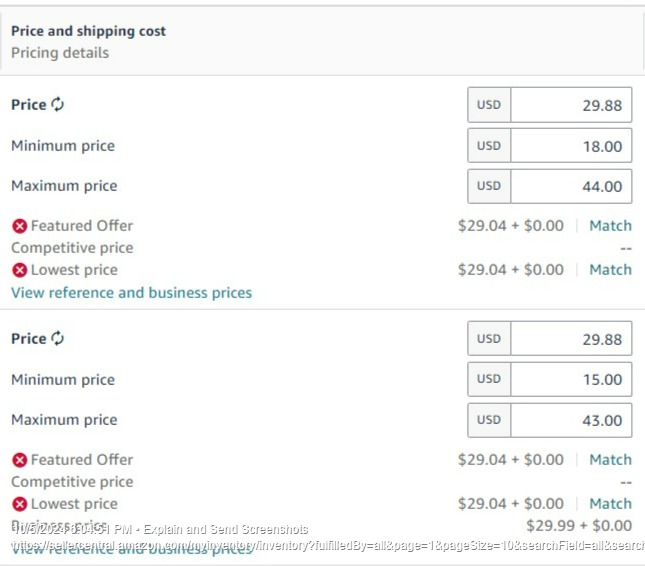Screen dimensions: 645x566
Task: Click the Price and shipping cost column header
Action: [x=88, y=31]
